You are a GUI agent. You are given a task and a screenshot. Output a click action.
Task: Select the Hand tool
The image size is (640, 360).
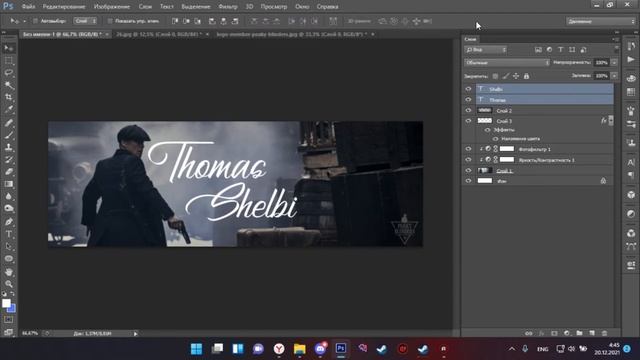[9, 272]
